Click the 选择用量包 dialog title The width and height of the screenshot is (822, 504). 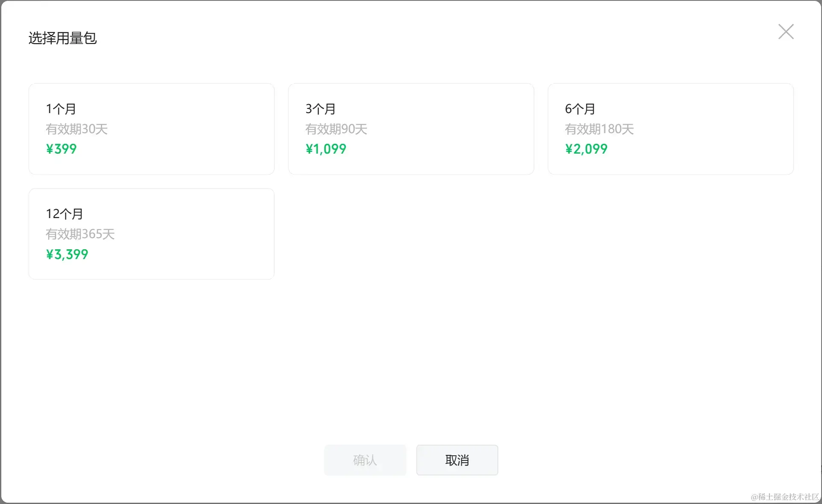[x=63, y=38]
